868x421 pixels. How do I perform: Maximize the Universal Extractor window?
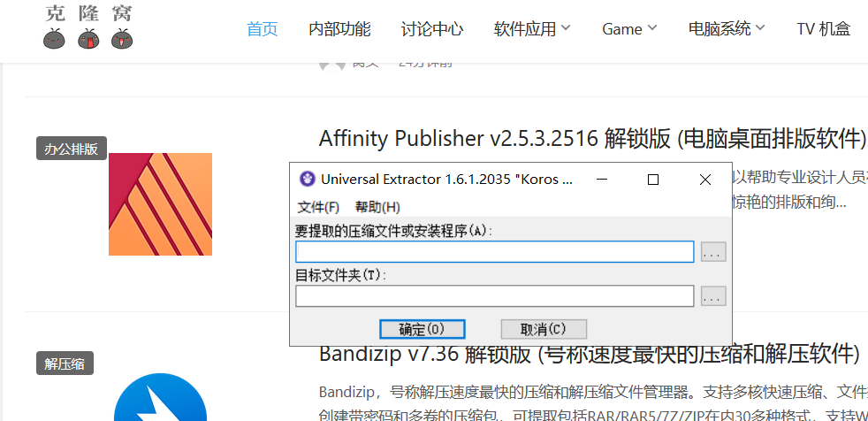pyautogui.click(x=653, y=180)
